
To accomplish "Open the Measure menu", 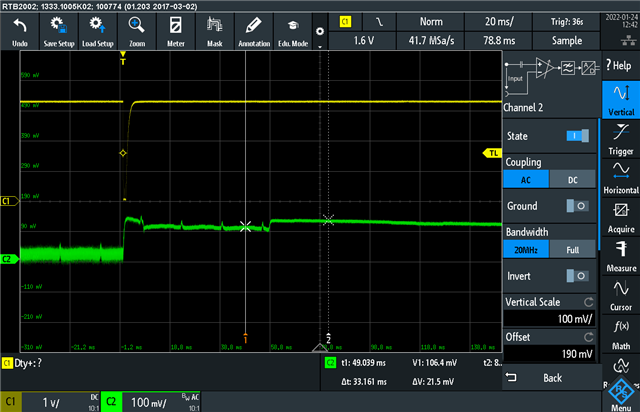I will [x=621, y=256].
